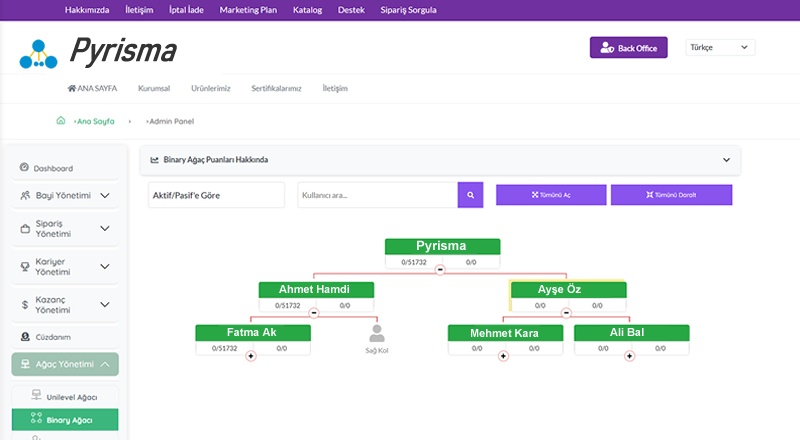Viewport: 800px width, 440px height.
Task: Open Dashboard from the sidebar
Action: click(x=52, y=169)
